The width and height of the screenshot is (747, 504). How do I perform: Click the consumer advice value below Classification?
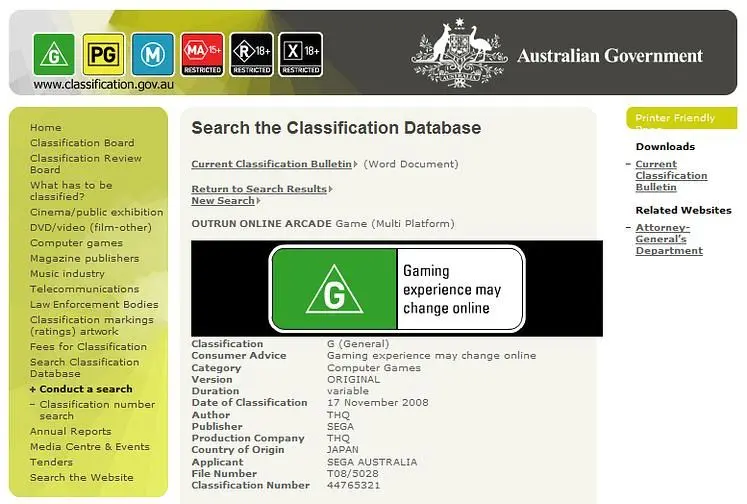(432, 355)
